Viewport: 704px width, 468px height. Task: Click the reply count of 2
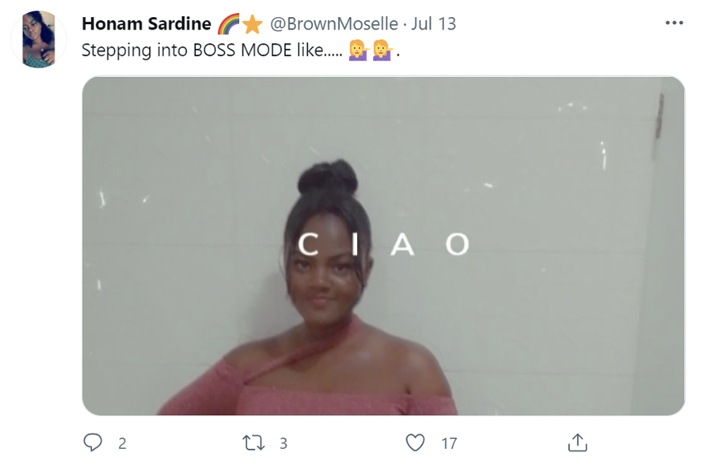click(x=122, y=444)
